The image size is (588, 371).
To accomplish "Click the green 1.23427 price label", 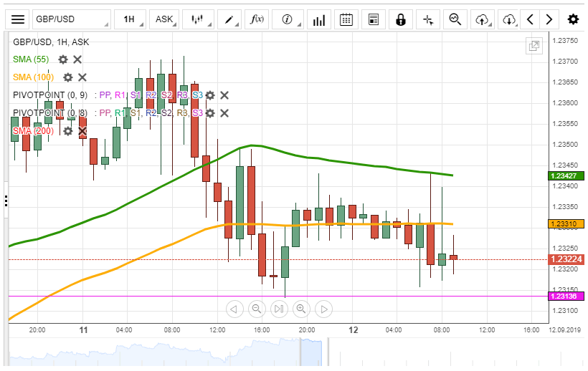I will pyautogui.click(x=566, y=176).
